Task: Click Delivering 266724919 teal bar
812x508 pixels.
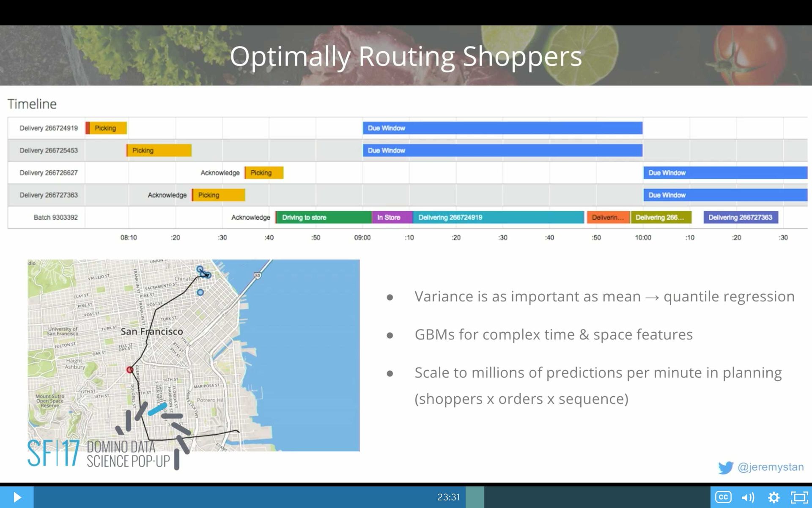Action: coord(498,218)
